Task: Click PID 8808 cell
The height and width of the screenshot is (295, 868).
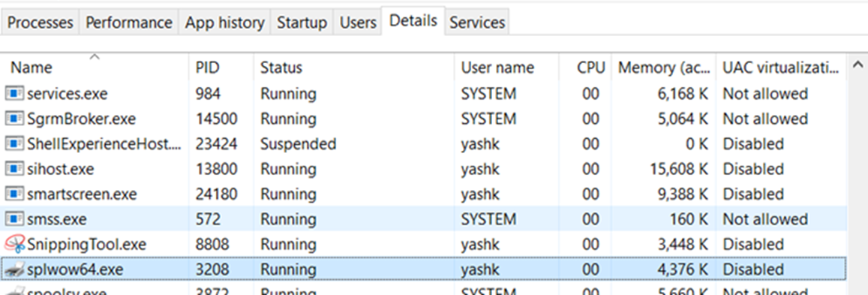Action: click(x=212, y=244)
